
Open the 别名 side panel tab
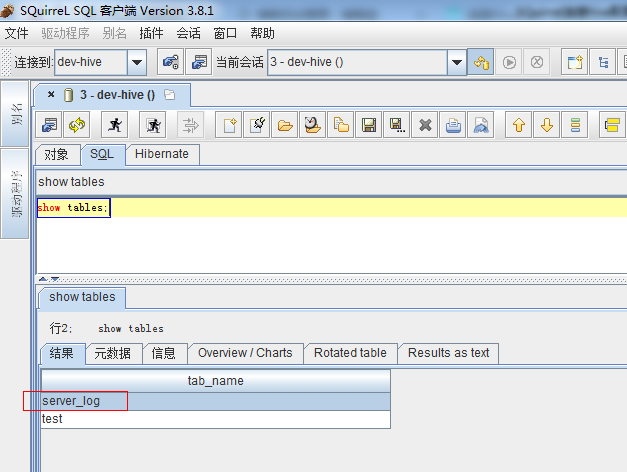tap(15, 113)
